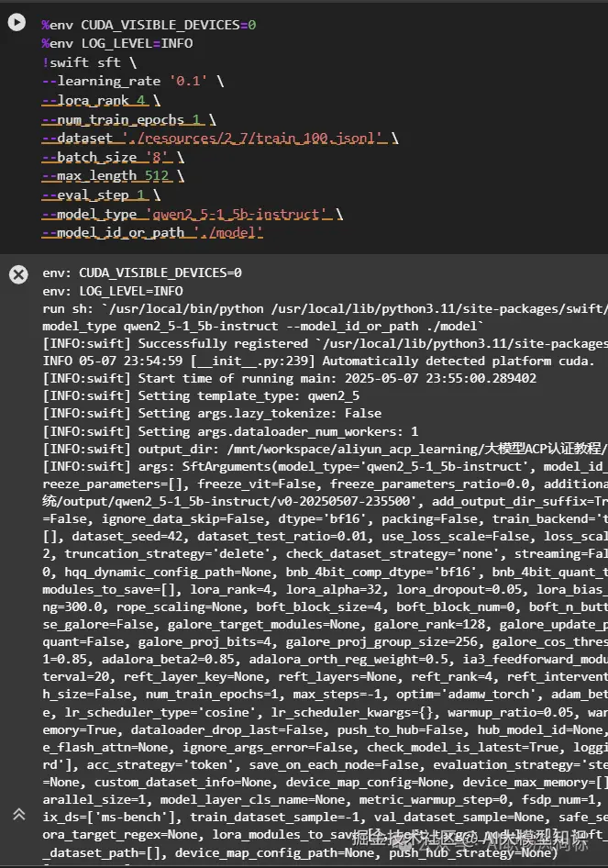Click the '--eval_step 1' argument line

[101, 195]
